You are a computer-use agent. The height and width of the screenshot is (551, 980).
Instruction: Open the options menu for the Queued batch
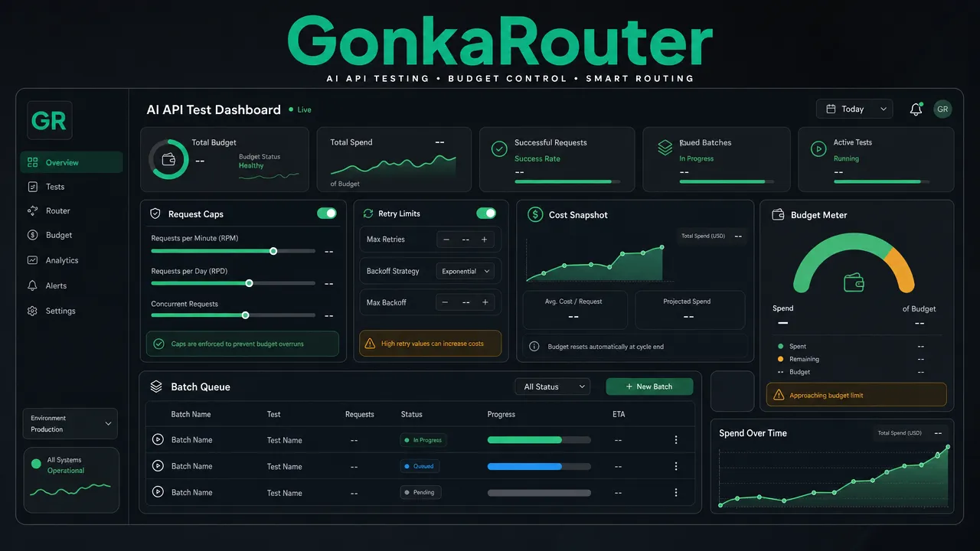tap(676, 466)
